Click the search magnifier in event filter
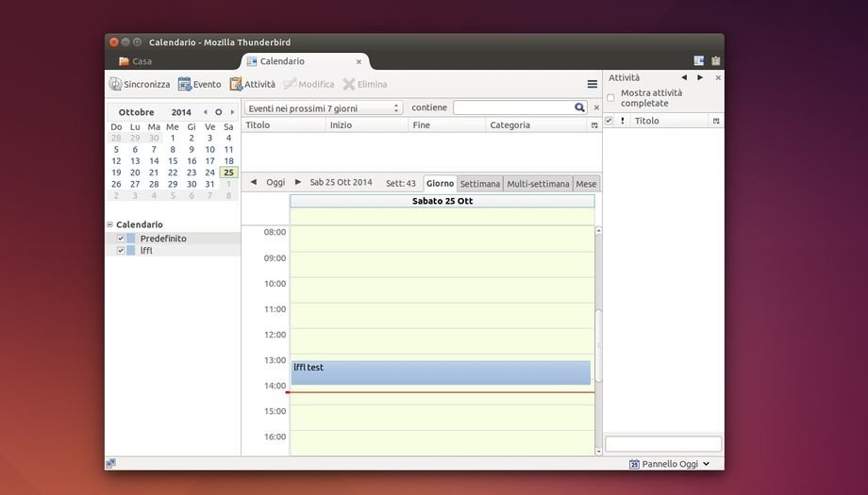 click(x=579, y=107)
